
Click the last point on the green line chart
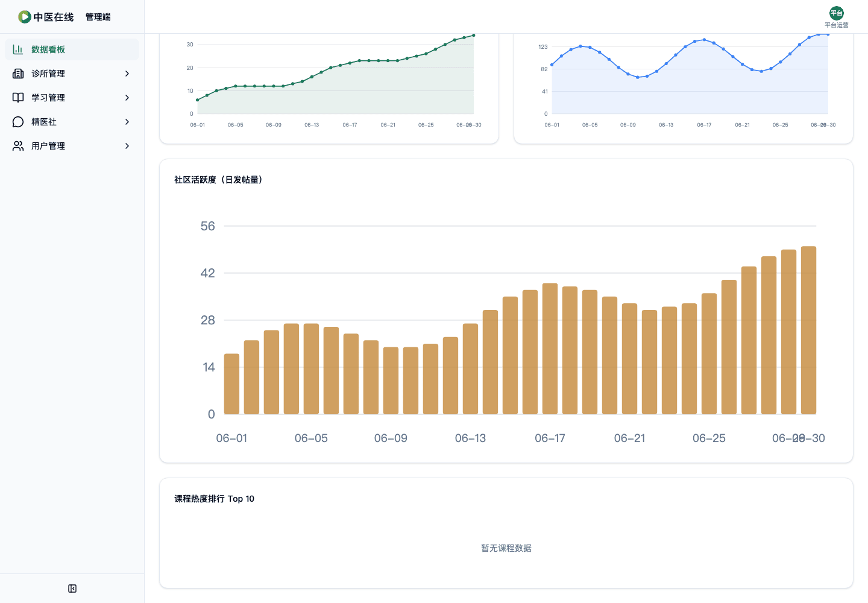coord(474,36)
